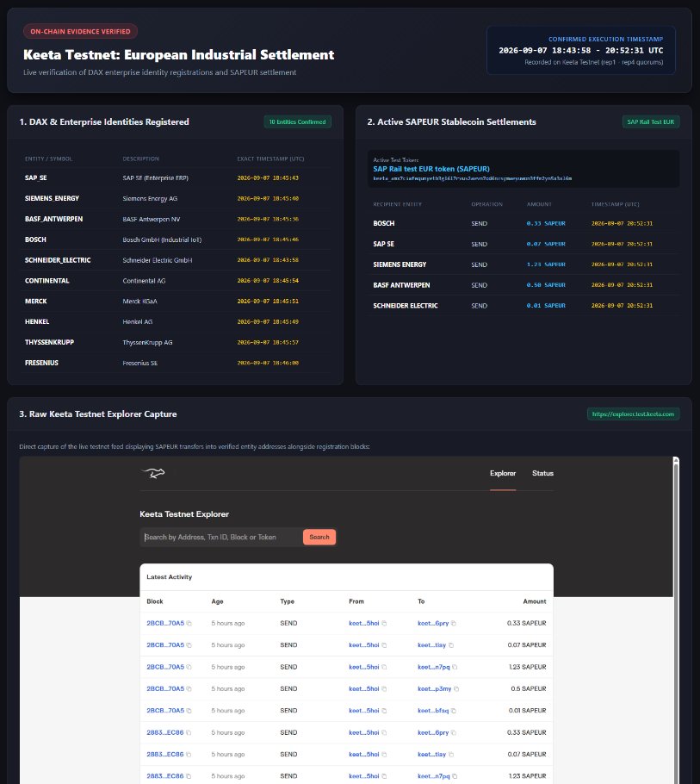
Task: Open sender link keet...5hoi in 0.5 SAPEUR row
Action: pyautogui.click(x=363, y=689)
